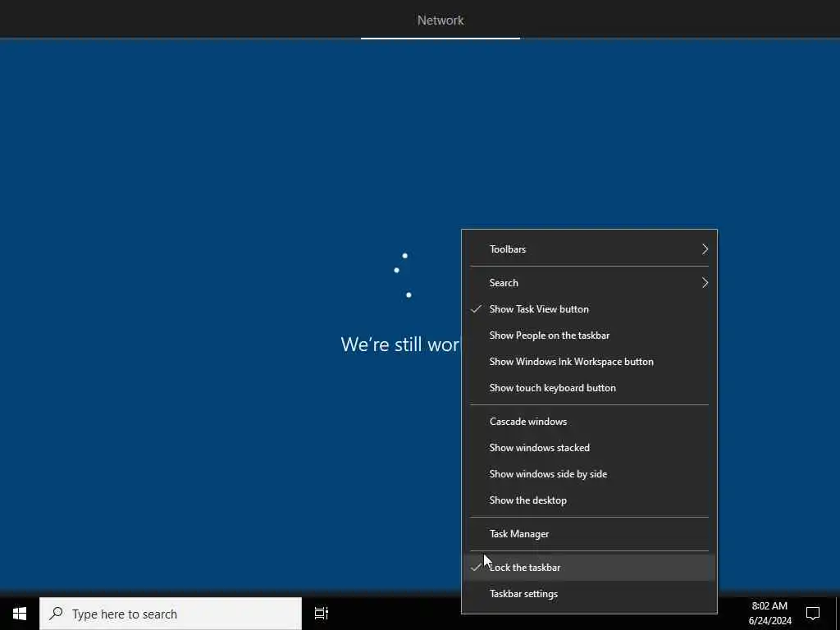Expand the Search submenu
840x630 pixels.
click(589, 283)
